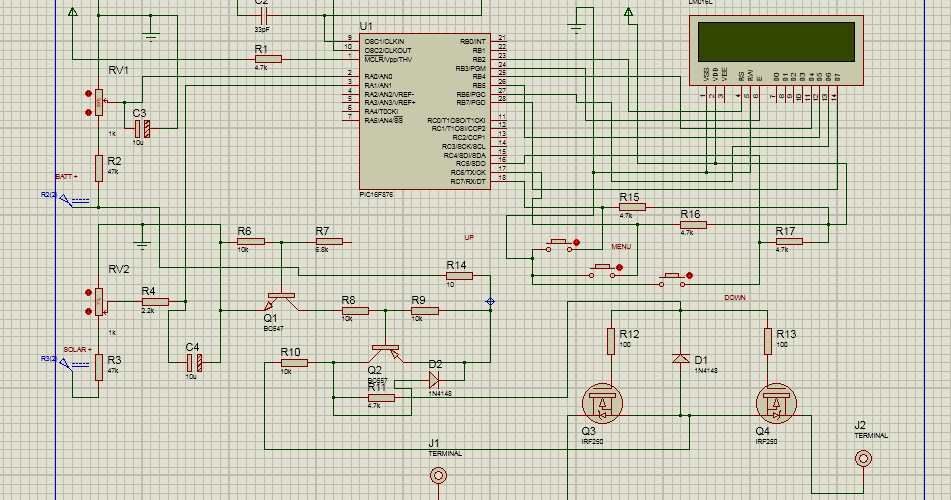Click the SOLAR + label

(78, 350)
